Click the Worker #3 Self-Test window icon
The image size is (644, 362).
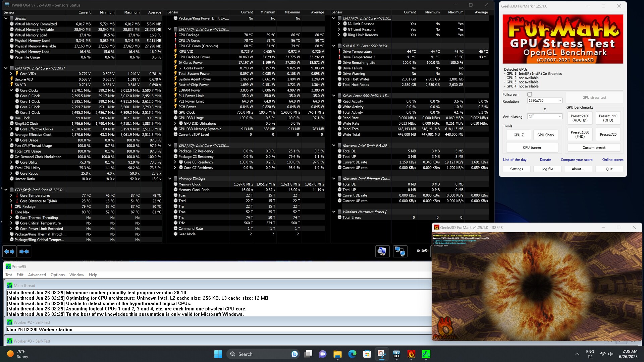pyautogui.click(x=10, y=341)
